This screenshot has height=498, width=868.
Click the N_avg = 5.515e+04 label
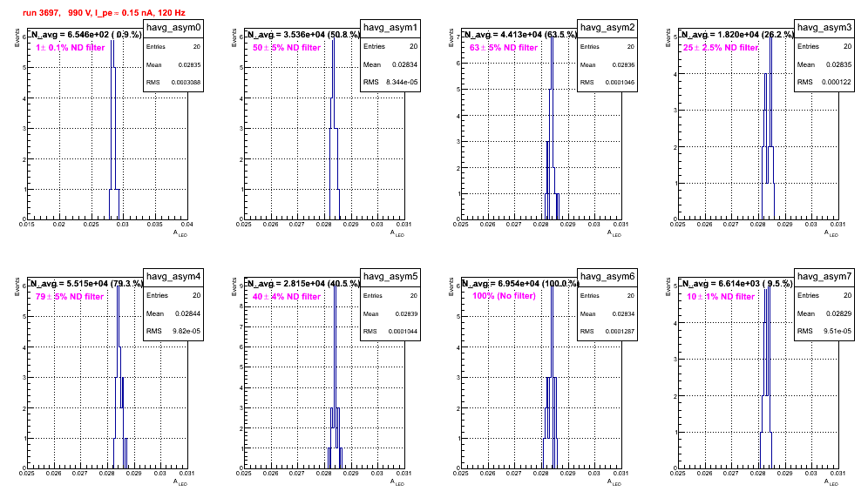(86, 283)
